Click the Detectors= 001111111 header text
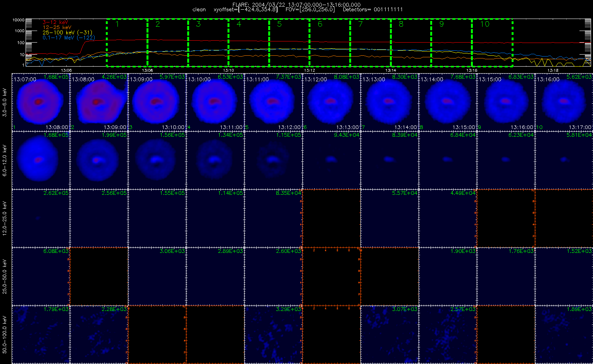This screenshot has width=593, height=364. pos(373,9)
